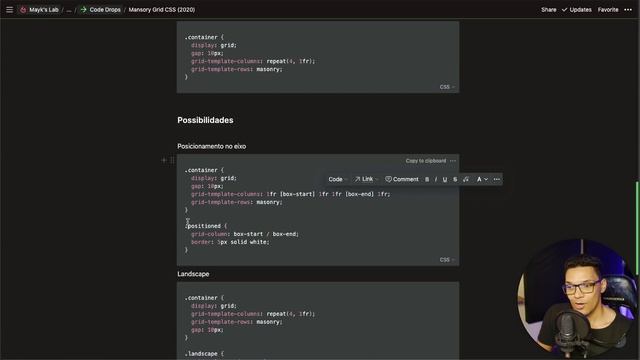The height and width of the screenshot is (360, 640).
Task: Open Mayk's Lab workspace breadcrumb
Action: coord(39,9)
